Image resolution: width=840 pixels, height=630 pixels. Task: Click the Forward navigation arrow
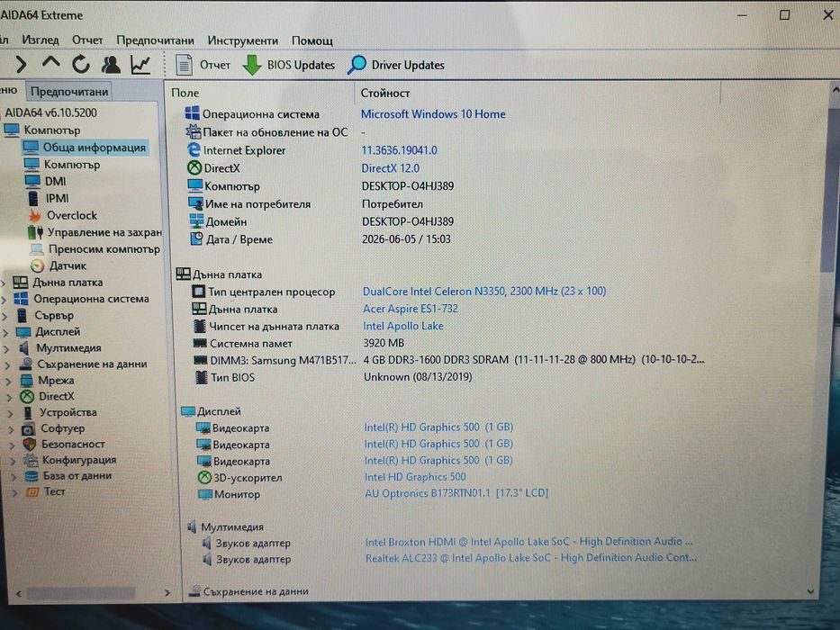tap(21, 65)
